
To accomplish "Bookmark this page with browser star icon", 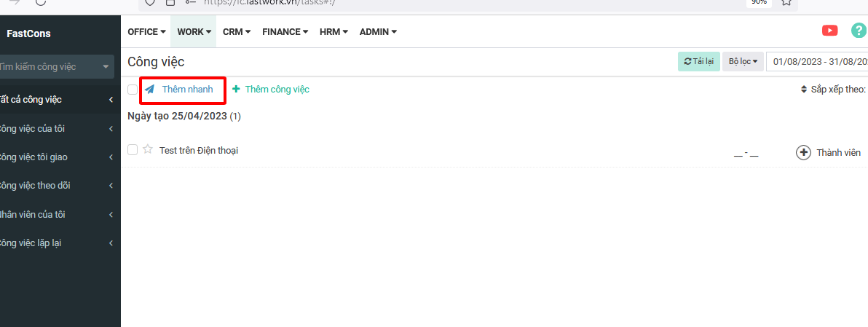I will click(786, 2).
